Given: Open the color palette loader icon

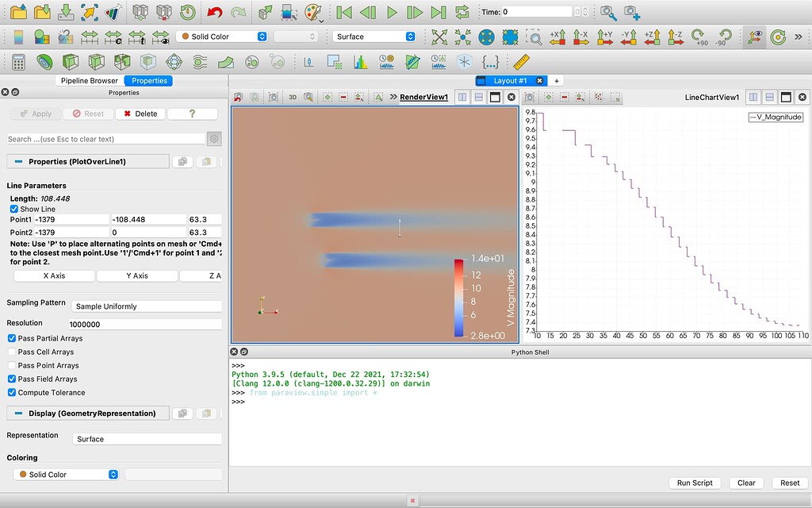Looking at the screenshot, I should [x=313, y=11].
